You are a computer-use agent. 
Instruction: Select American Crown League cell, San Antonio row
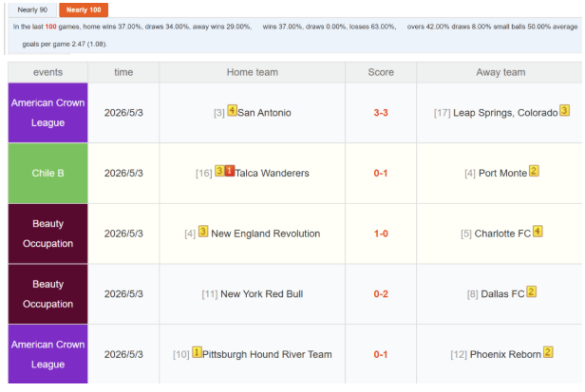47,113
